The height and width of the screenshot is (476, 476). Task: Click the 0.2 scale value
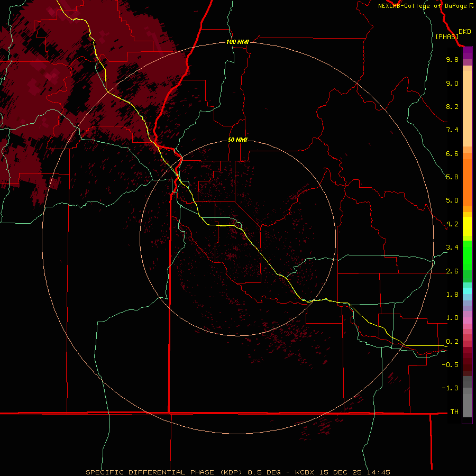pos(452,342)
